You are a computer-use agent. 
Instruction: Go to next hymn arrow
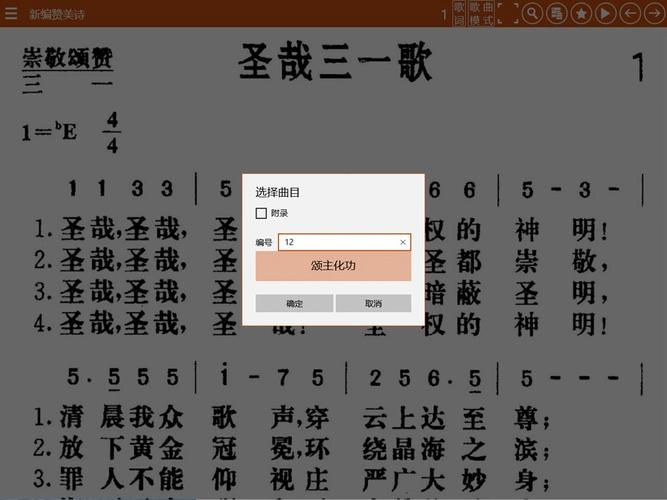click(x=654, y=13)
